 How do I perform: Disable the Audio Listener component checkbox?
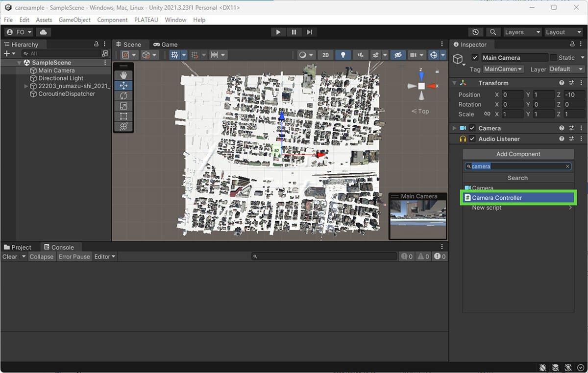(472, 139)
